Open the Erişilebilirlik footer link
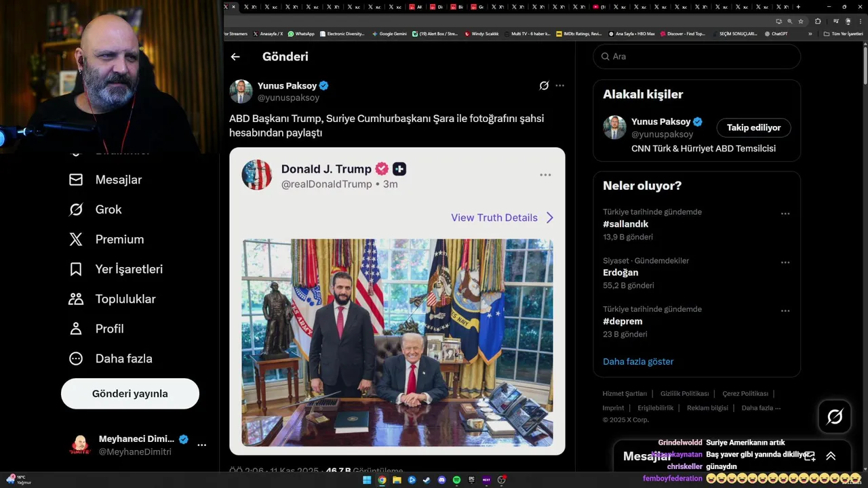Viewport: 868px width, 488px height. (656, 408)
